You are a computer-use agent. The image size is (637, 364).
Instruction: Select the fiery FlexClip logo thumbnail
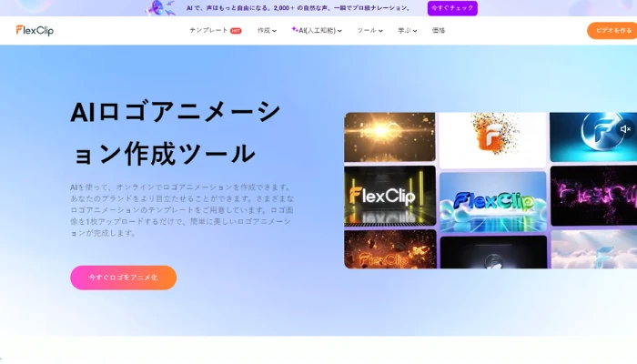point(390,249)
